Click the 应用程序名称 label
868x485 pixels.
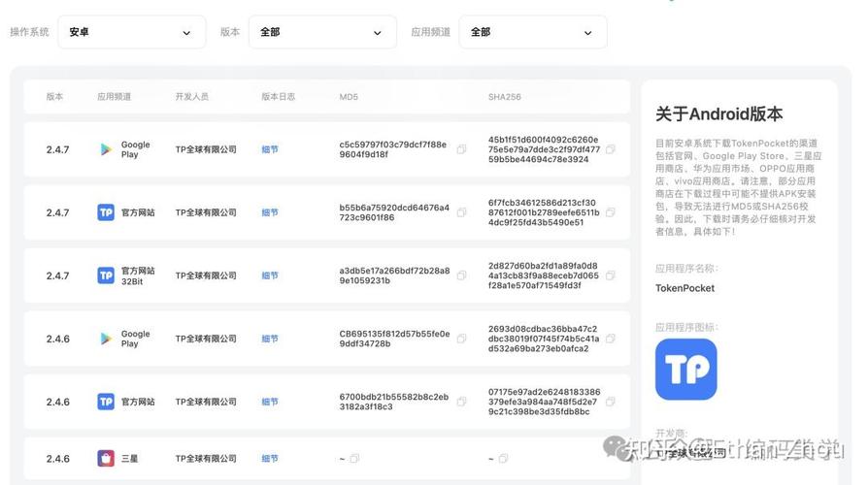[686, 269]
